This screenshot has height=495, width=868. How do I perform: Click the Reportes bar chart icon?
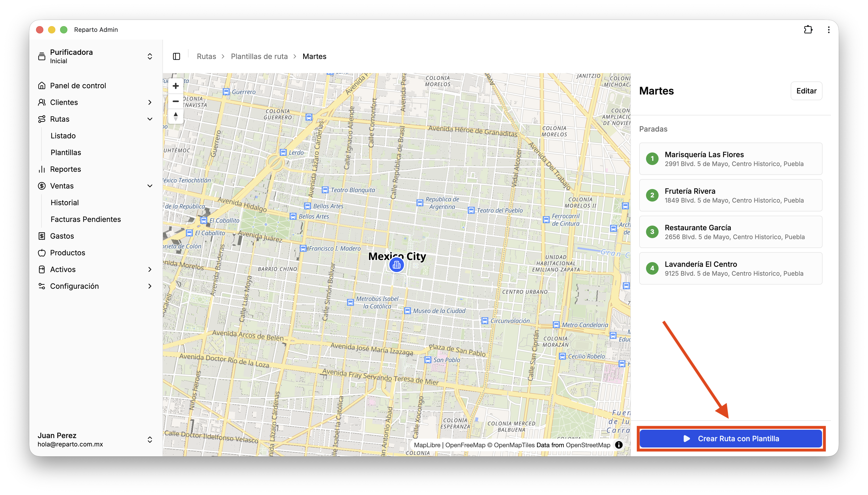42,169
